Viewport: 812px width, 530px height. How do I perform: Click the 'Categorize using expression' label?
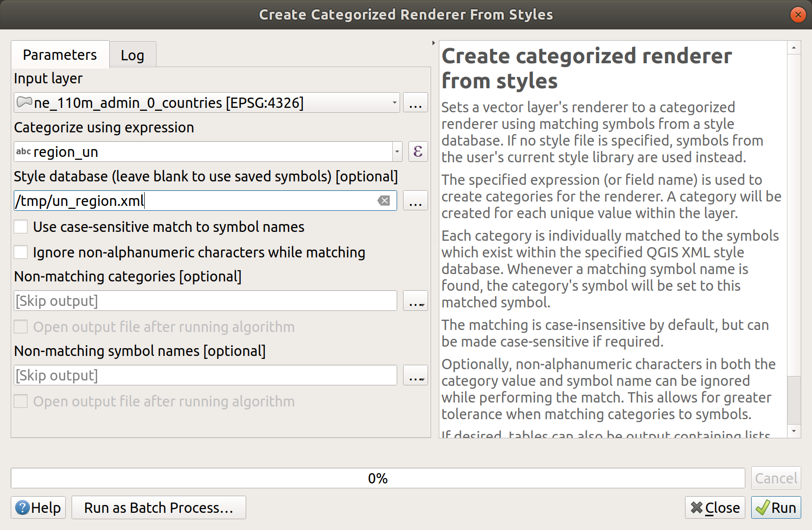(x=104, y=127)
